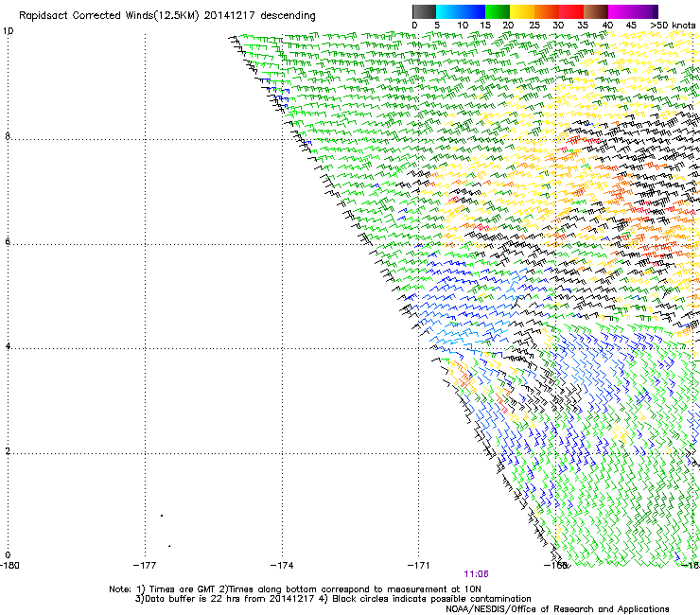
Task: Click the '8' latitude axis label
Action: click(8, 136)
